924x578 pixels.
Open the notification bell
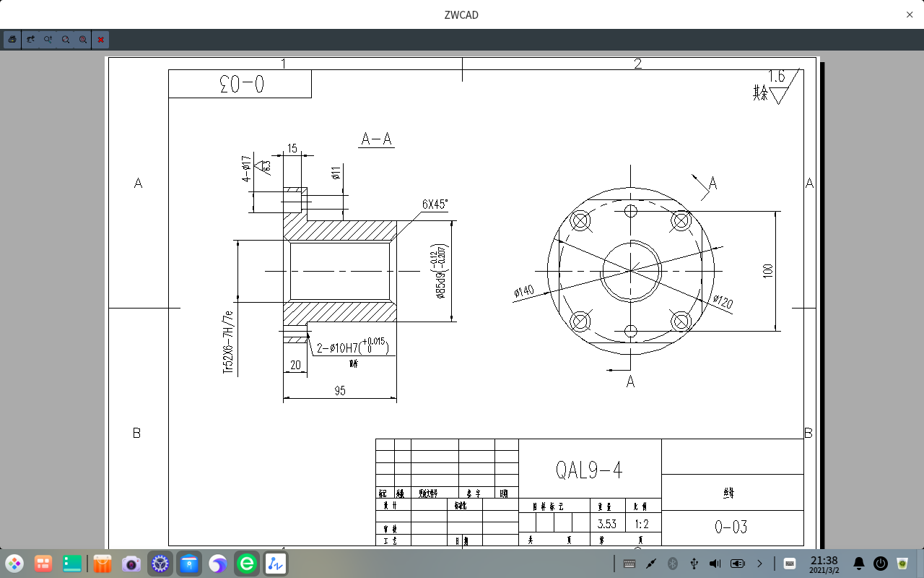click(859, 564)
